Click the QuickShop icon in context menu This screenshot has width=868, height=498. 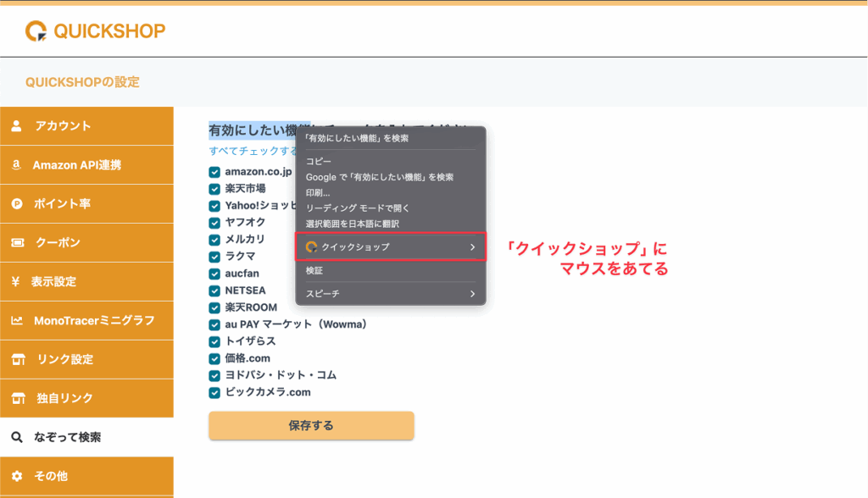[312, 246]
